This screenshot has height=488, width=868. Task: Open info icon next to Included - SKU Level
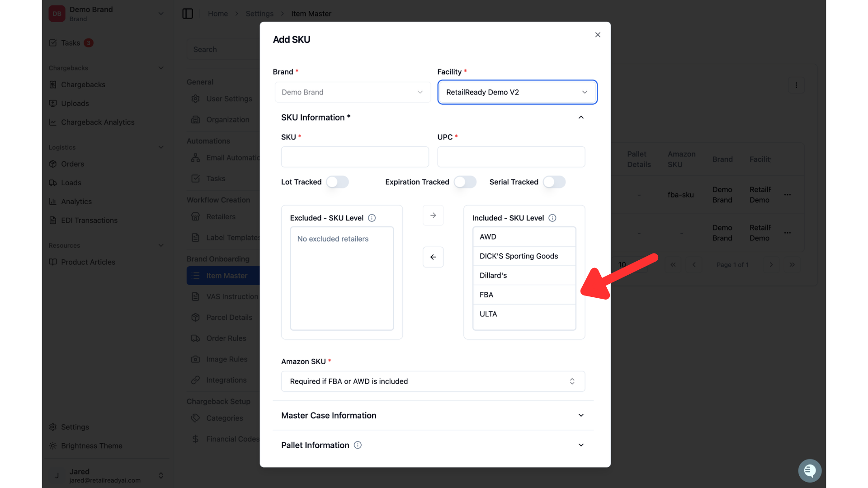pos(552,218)
